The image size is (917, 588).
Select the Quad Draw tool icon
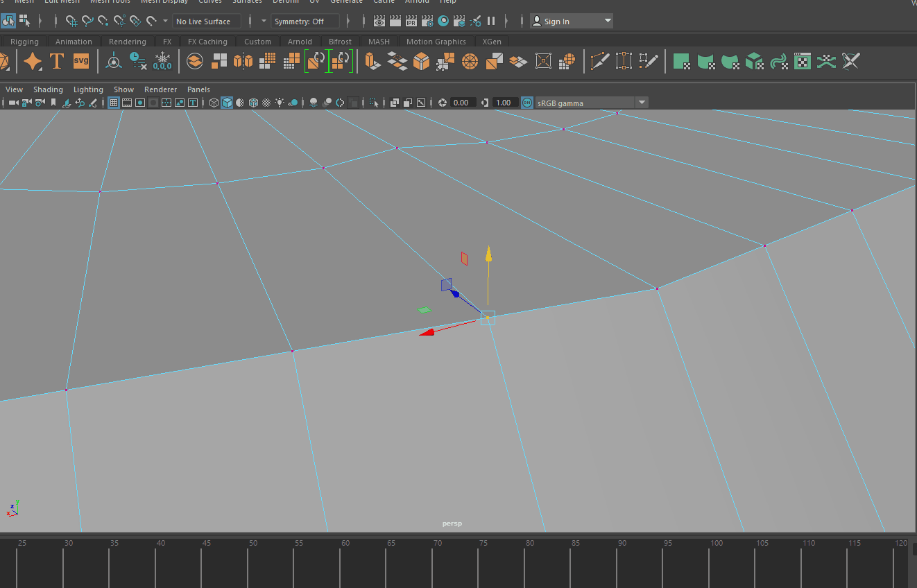(x=649, y=61)
